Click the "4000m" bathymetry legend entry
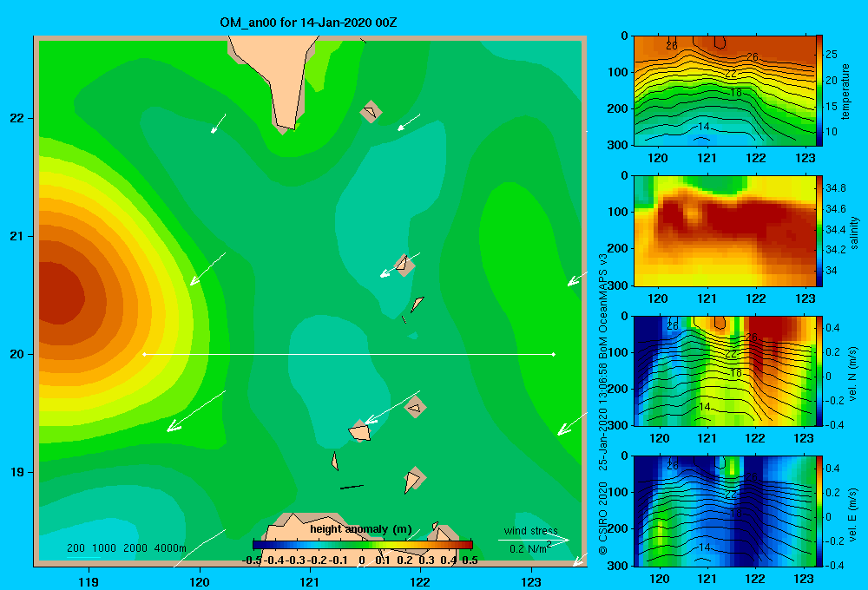The width and height of the screenshot is (868, 590). tap(170, 548)
